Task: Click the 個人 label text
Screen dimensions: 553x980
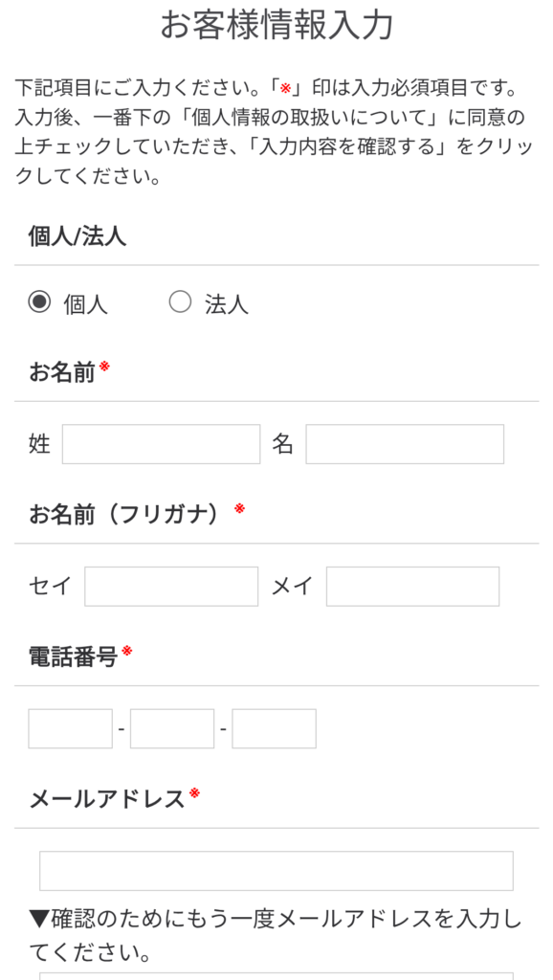Action: (x=85, y=304)
